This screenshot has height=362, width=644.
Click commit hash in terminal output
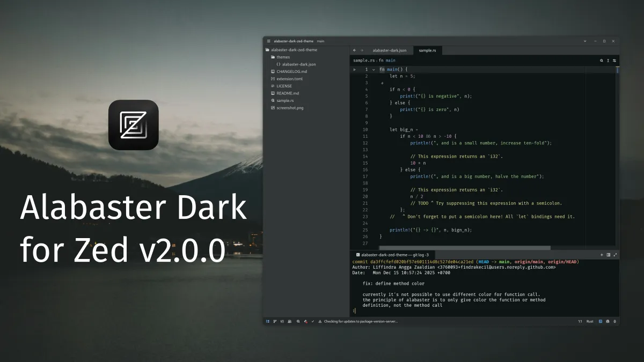(422, 262)
